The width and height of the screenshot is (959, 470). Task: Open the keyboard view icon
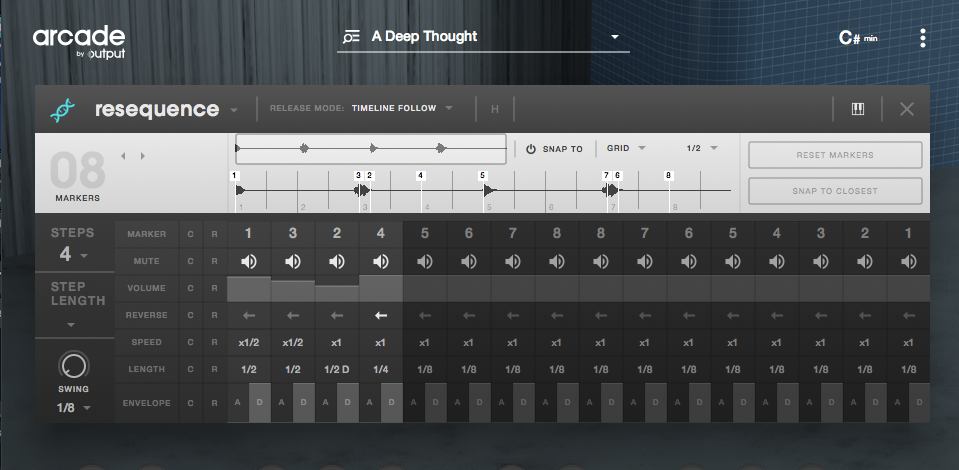click(857, 109)
